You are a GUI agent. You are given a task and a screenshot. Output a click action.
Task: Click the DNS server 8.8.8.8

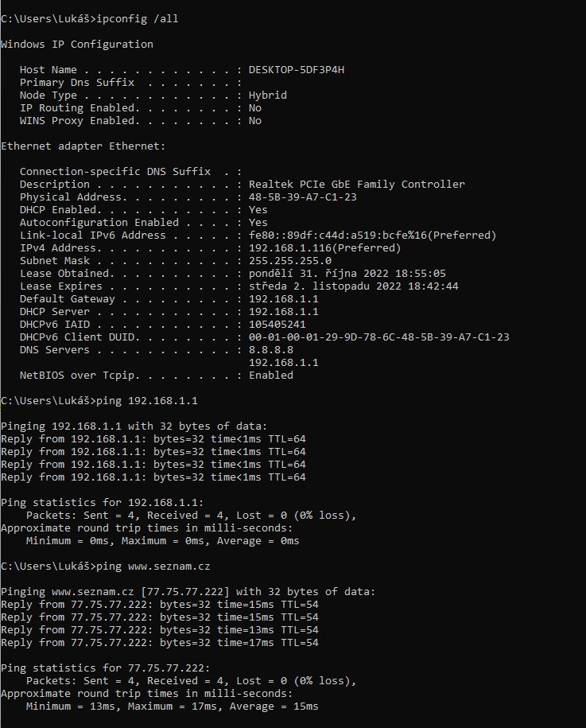(x=270, y=350)
